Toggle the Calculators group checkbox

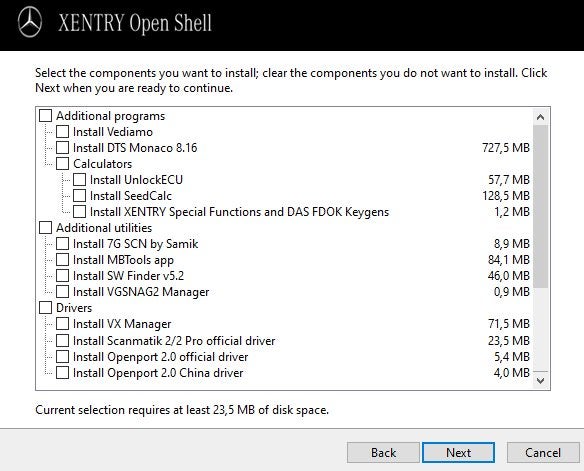[62, 164]
